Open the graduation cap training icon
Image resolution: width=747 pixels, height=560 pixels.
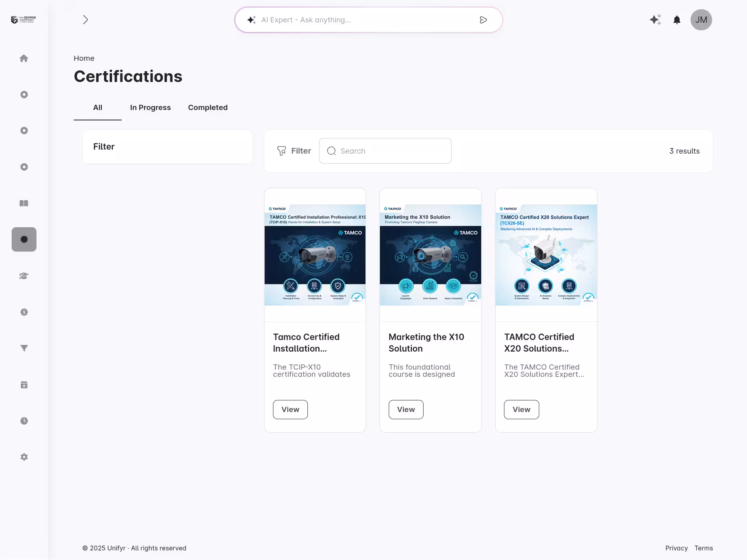pyautogui.click(x=24, y=276)
